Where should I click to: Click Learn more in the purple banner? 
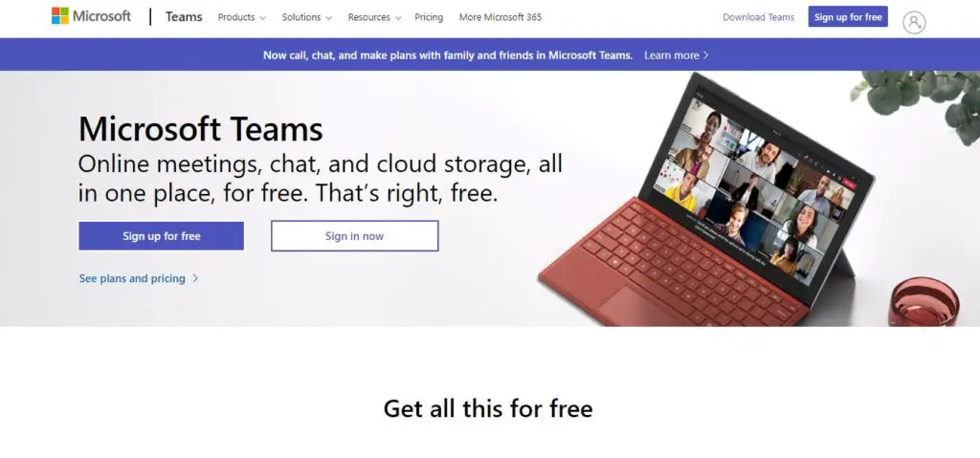(671, 55)
